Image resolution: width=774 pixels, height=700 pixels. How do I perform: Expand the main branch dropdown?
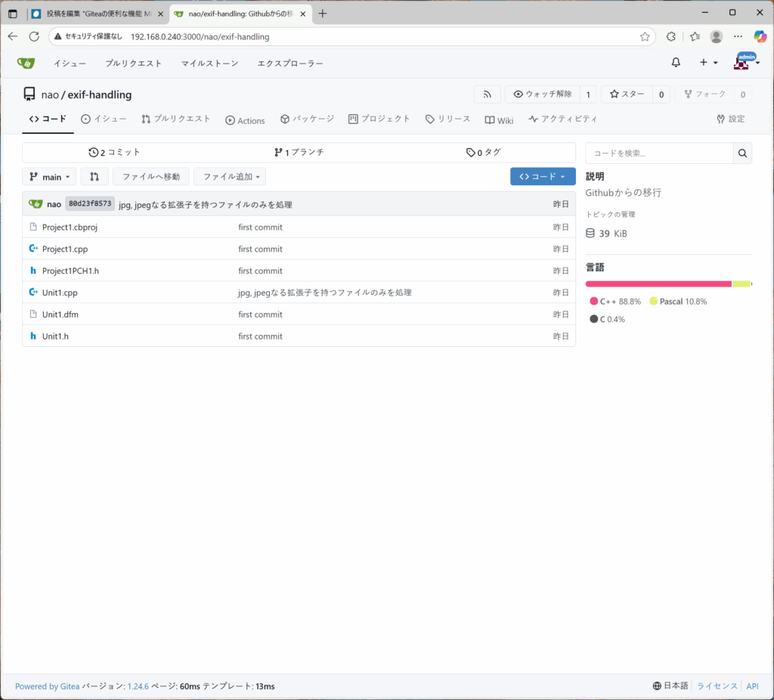click(x=50, y=177)
